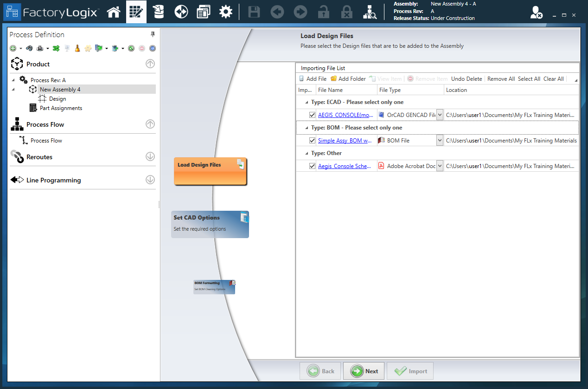Save the assembly using the disk icon
The height and width of the screenshot is (389, 588).
pyautogui.click(x=254, y=12)
